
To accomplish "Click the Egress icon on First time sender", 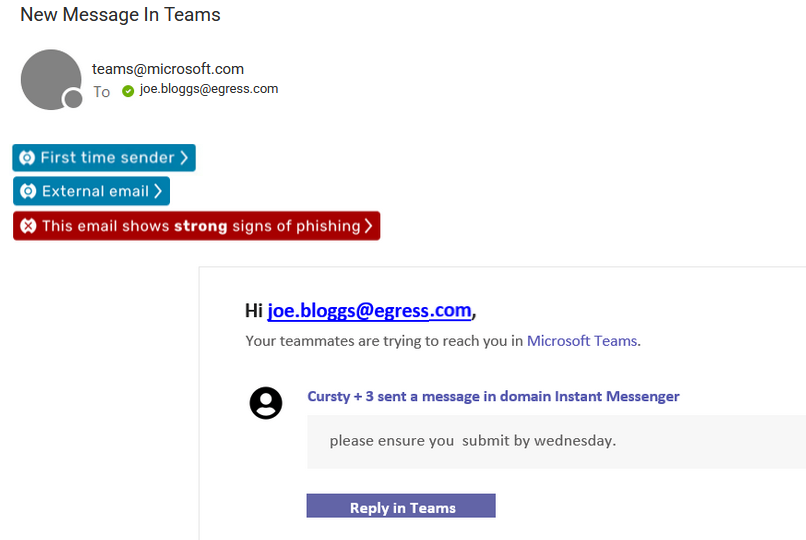I will click(27, 158).
